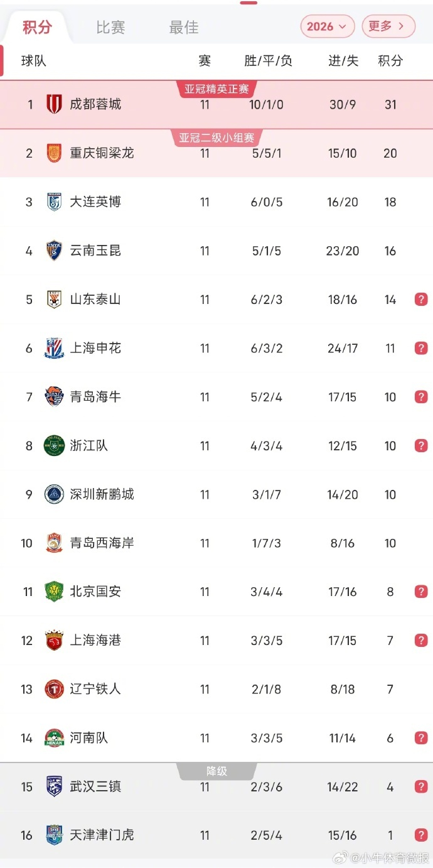Tap the 大连英博 club badge
433x868 pixels.
(x=55, y=202)
